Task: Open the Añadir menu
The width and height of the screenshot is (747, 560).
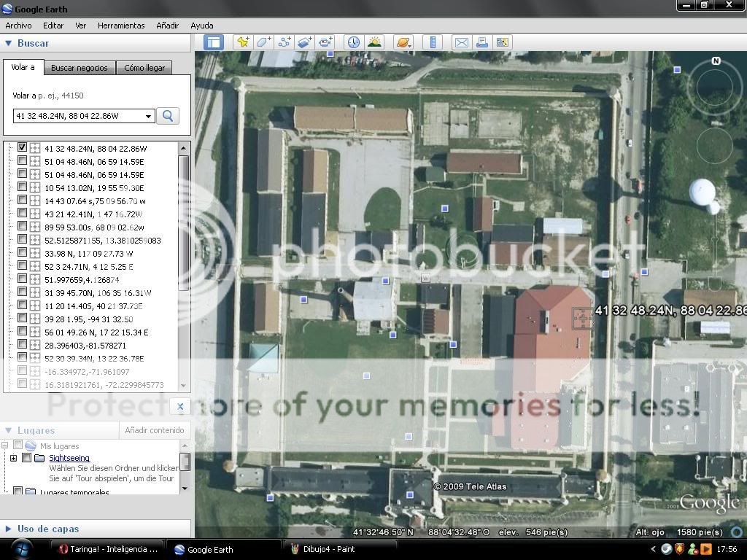Action: click(168, 26)
